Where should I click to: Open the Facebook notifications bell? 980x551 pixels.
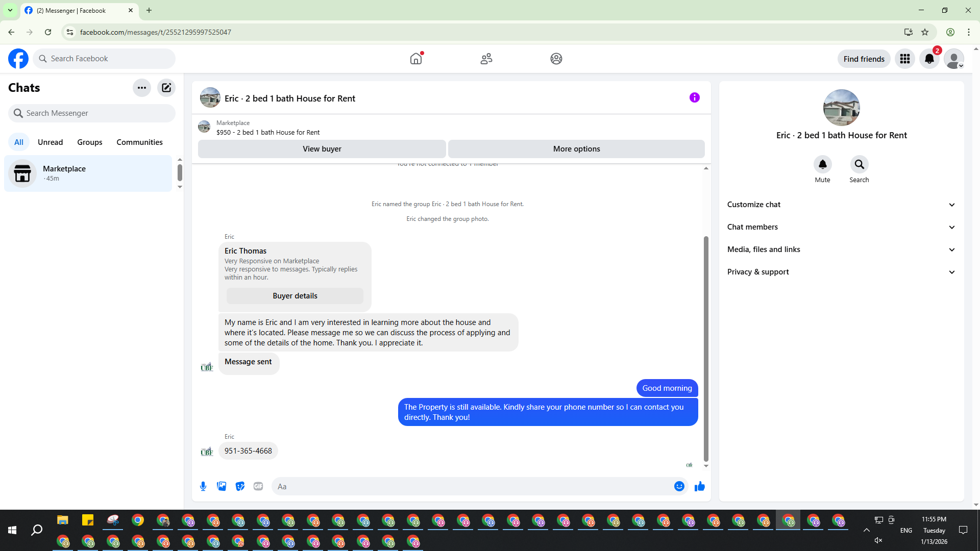pos(929,59)
